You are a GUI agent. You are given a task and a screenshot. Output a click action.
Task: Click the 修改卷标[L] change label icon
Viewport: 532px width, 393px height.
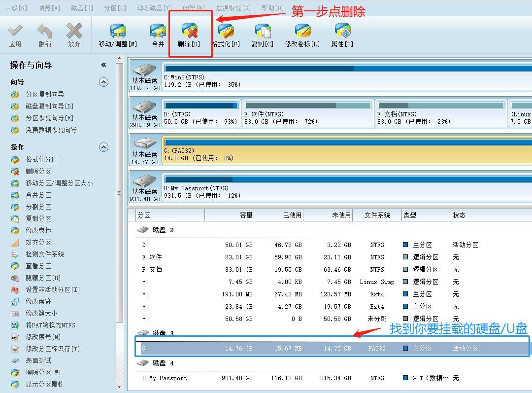coord(302,31)
